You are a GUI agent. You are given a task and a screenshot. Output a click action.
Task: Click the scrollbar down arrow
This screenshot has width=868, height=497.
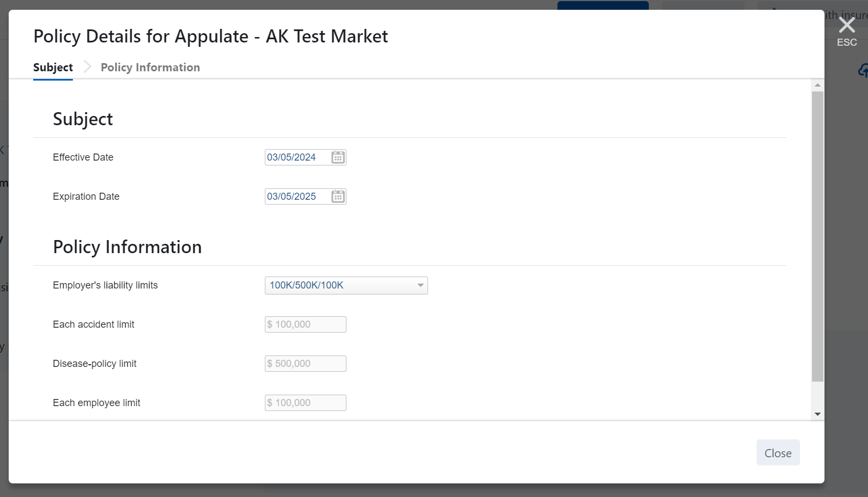(817, 414)
